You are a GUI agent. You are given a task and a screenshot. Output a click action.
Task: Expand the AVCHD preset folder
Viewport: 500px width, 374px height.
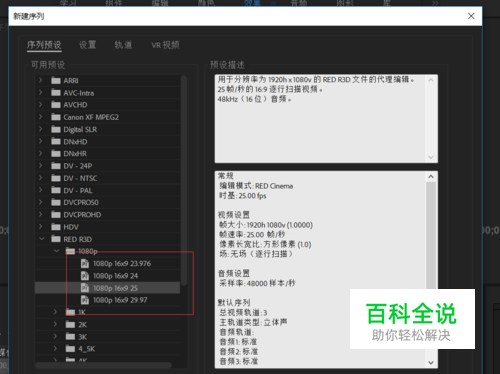tap(41, 105)
